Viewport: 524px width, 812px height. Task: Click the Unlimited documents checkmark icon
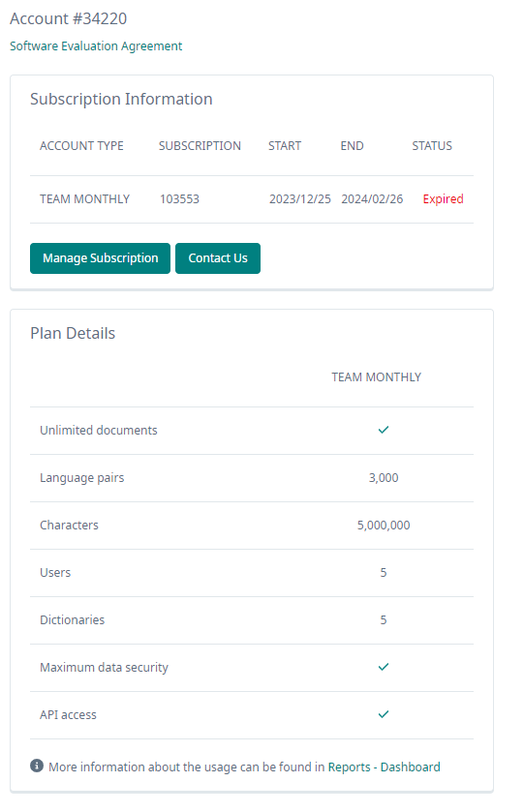pos(384,430)
